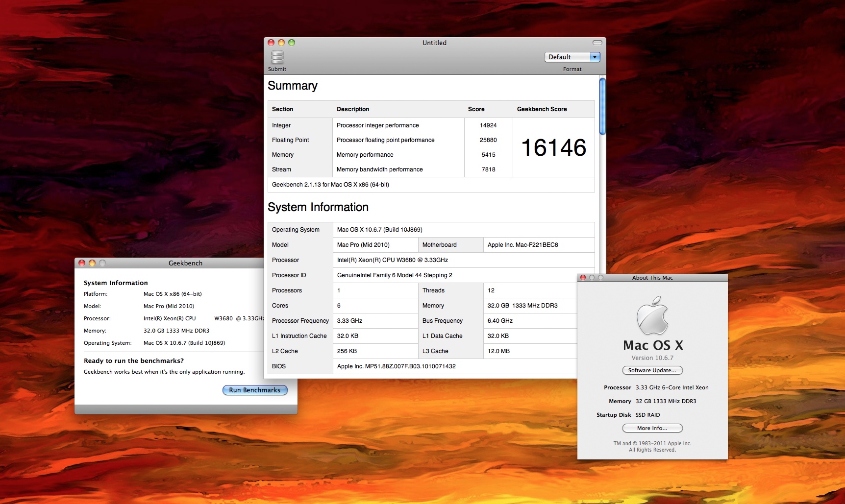Click 'Ready to run the benchmarks?' text
This screenshot has width=845, height=504.
(134, 361)
